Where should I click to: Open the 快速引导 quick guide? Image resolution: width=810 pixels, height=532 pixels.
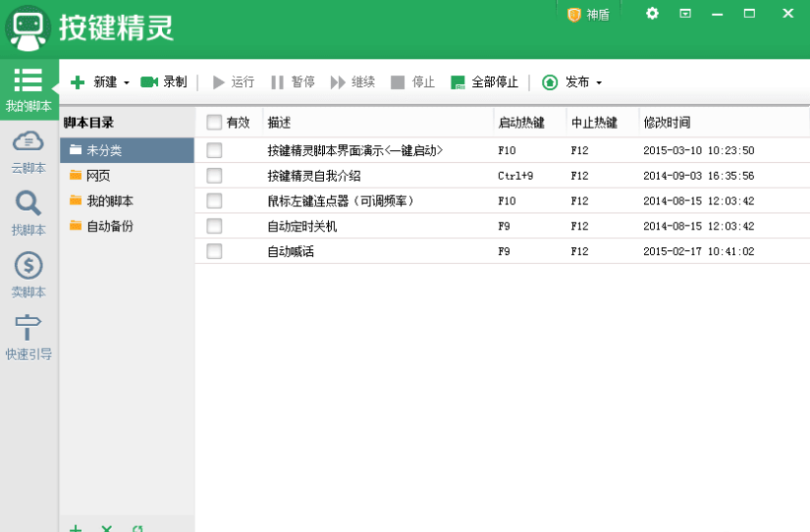pyautogui.click(x=28, y=337)
